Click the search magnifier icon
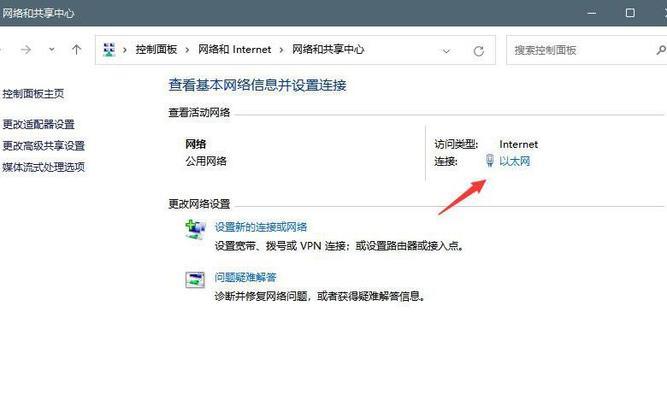The height and width of the screenshot is (400, 667). click(661, 50)
